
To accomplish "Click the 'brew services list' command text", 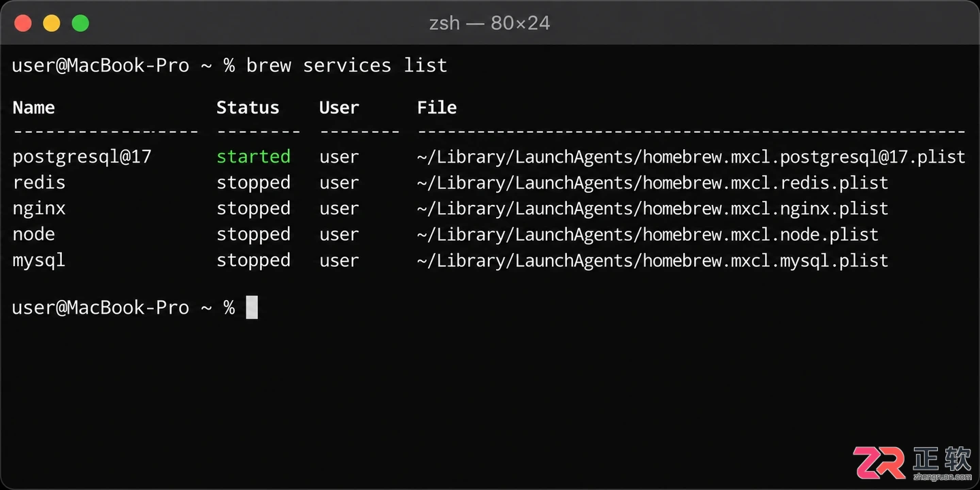I will pyautogui.click(x=346, y=65).
